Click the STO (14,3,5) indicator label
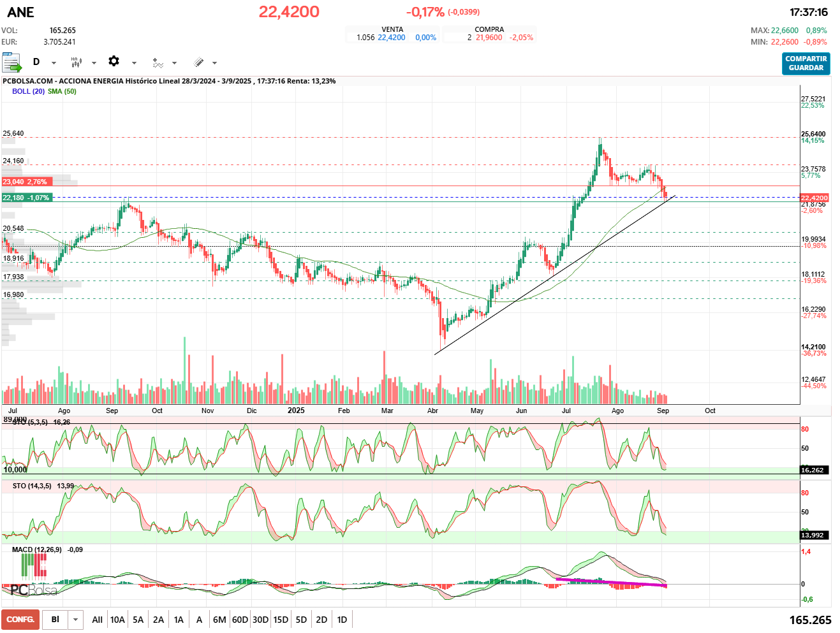 tap(32, 486)
